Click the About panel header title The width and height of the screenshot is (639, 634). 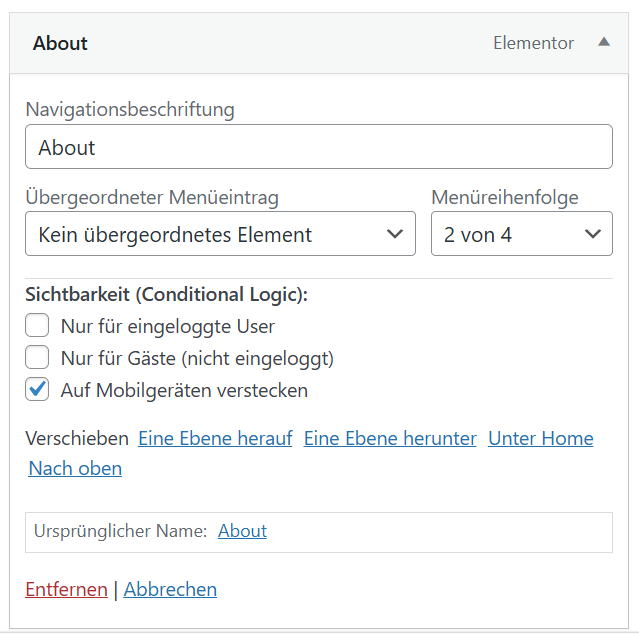click(x=60, y=43)
